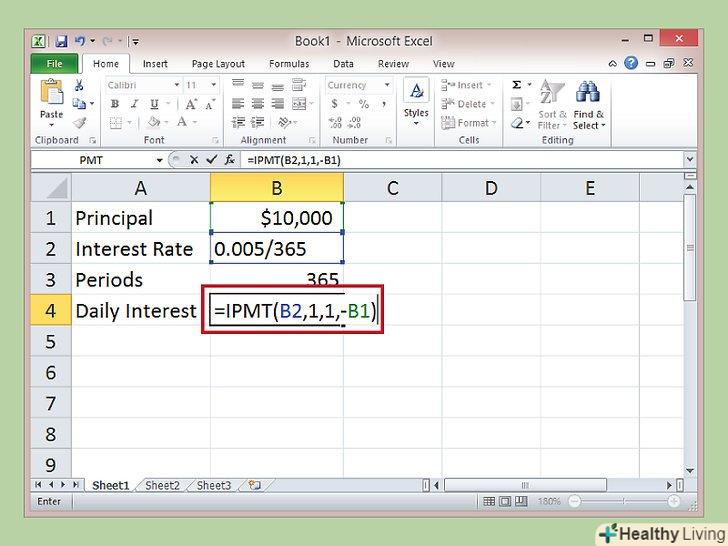Click the Comma Style icon
This screenshot has width=728, height=546.
pos(384,104)
